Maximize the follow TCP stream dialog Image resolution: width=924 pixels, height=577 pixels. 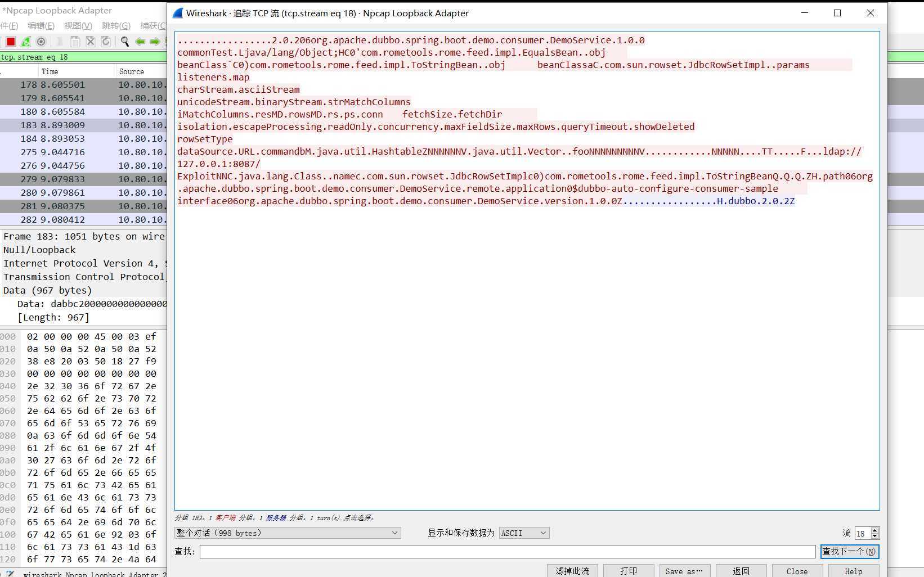(837, 13)
